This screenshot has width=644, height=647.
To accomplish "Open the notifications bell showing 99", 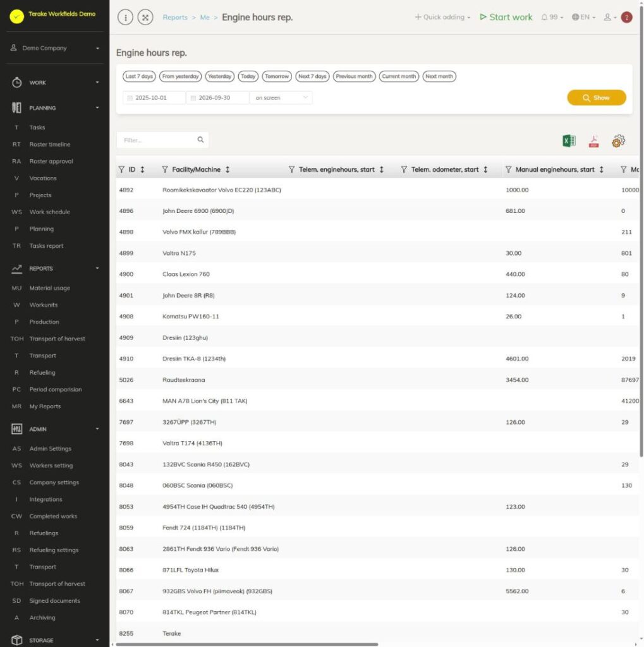I will (x=552, y=17).
